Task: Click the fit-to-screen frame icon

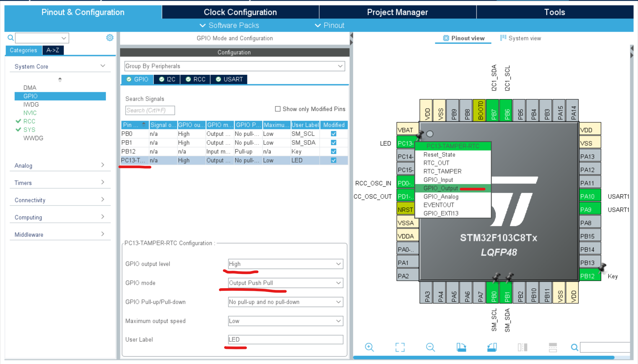Action: point(400,347)
